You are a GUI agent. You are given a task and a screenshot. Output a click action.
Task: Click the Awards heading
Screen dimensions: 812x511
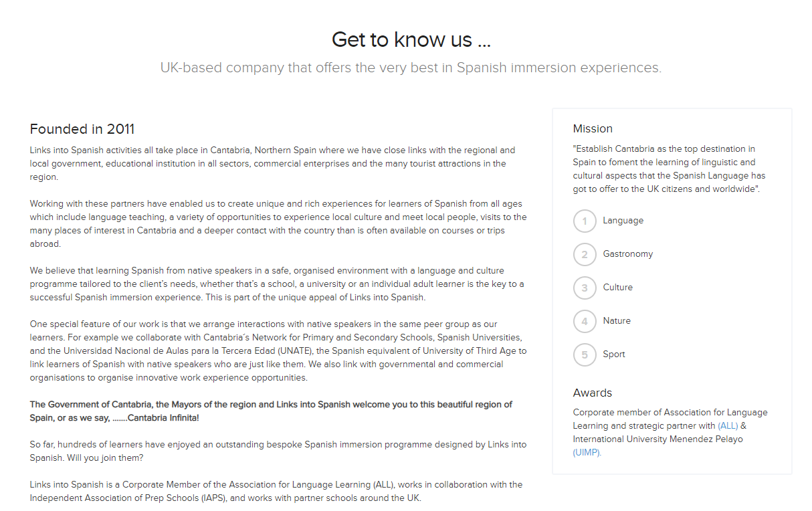coord(592,393)
